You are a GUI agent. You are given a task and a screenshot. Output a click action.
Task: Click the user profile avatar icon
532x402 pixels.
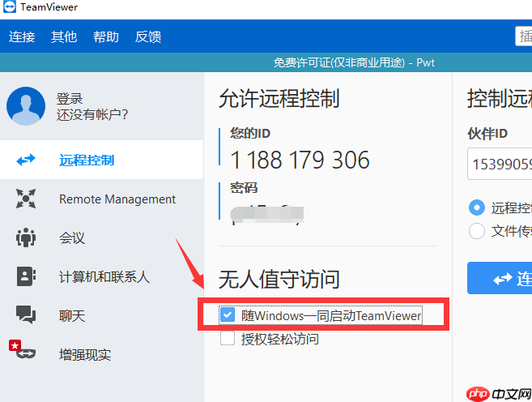[26, 106]
